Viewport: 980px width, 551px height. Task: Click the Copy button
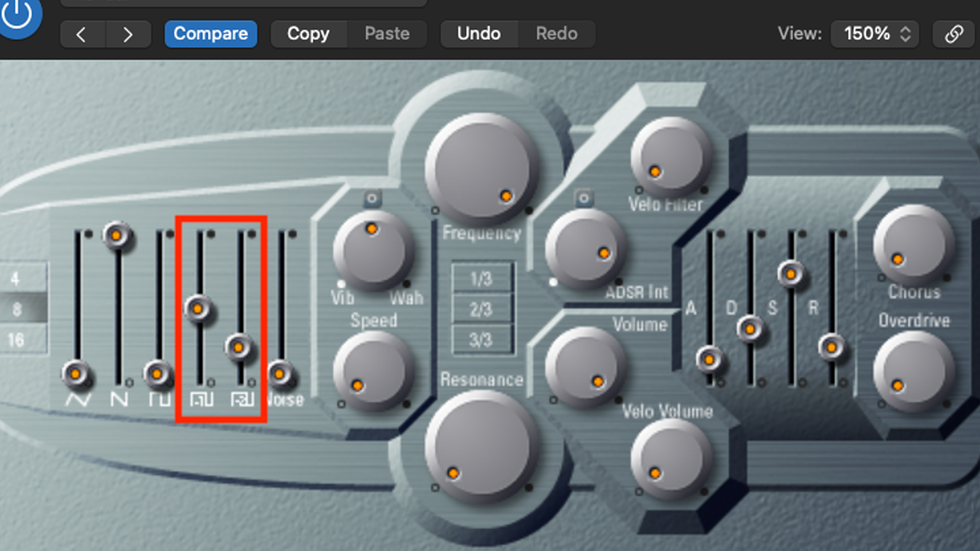tap(308, 34)
